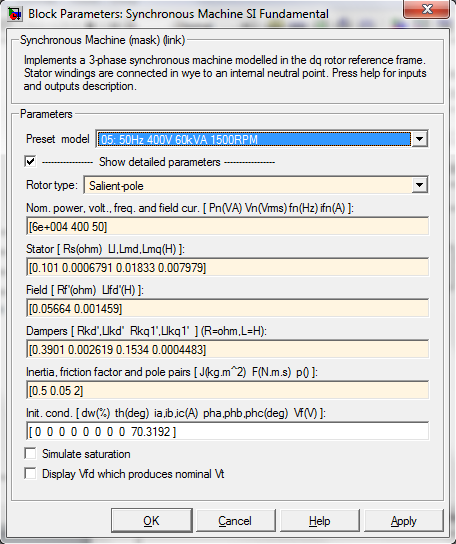Screen dimensions: 456x544
Task: Click the Synchronous Machine (mask) (link) heading
Action: tap(102, 40)
